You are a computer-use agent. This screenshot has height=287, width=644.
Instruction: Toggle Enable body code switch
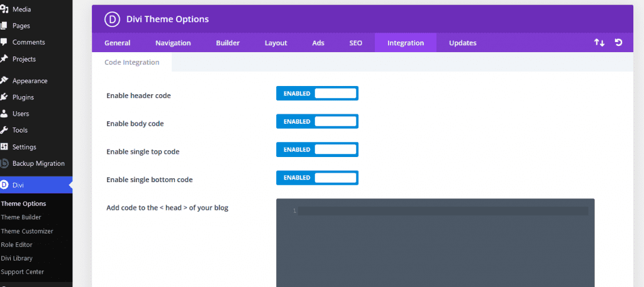(x=317, y=121)
